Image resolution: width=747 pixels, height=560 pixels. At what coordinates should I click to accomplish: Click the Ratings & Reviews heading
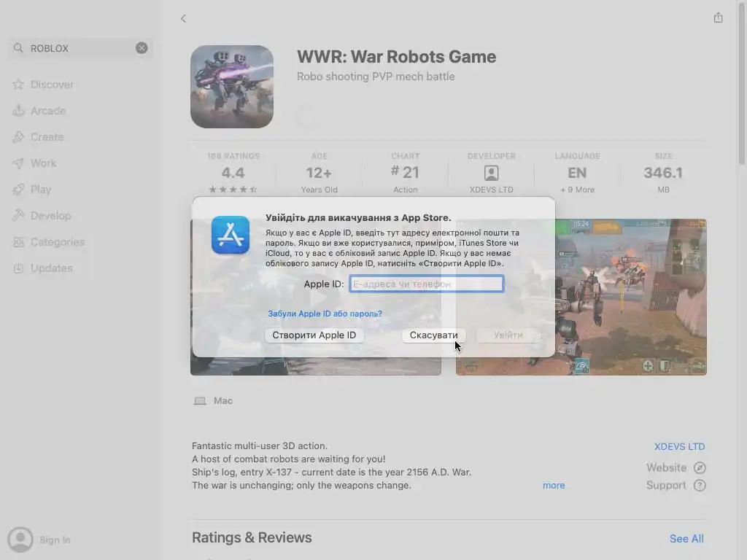252,537
